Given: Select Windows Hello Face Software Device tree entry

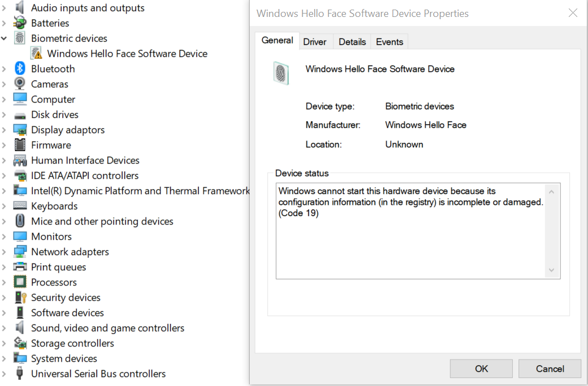Looking at the screenshot, I should [x=127, y=54].
